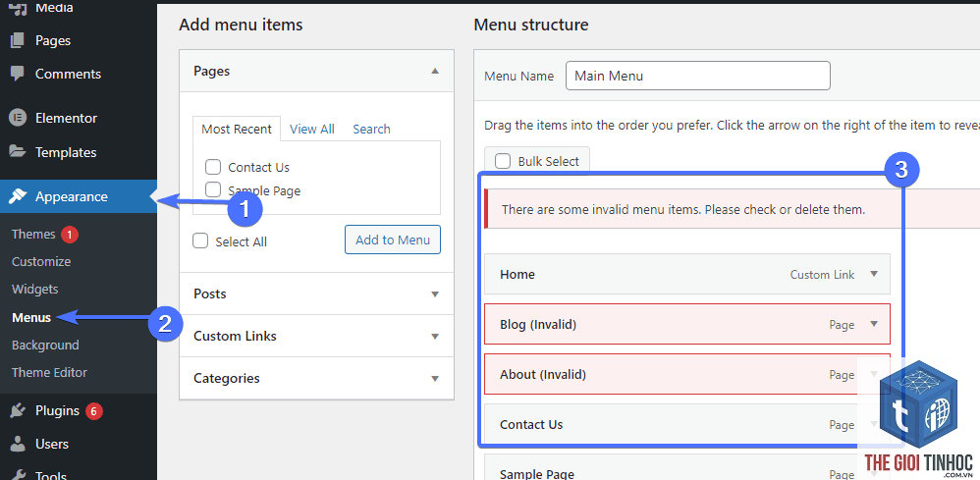Click the Templates folder icon
This screenshot has width=980, height=480.
coord(18,152)
